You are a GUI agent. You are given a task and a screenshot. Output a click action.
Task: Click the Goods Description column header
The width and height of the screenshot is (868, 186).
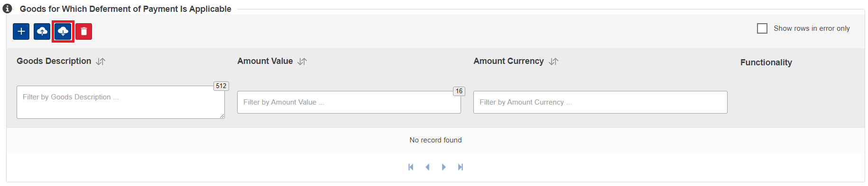pos(54,61)
